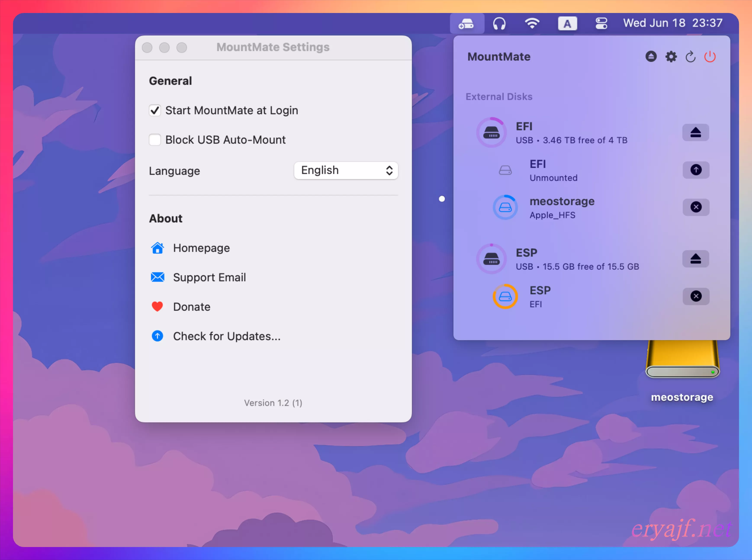Click the meostorage volume ring icon

click(x=505, y=207)
